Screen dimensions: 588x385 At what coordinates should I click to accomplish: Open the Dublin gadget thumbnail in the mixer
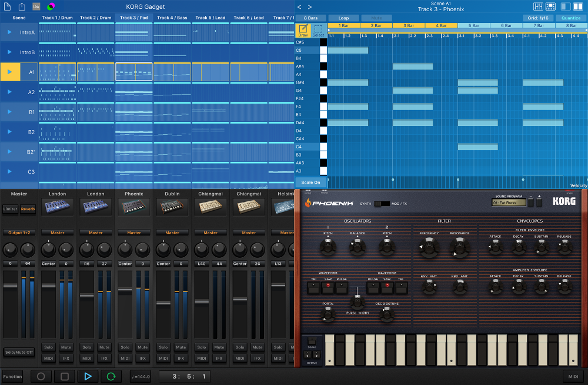[172, 207]
